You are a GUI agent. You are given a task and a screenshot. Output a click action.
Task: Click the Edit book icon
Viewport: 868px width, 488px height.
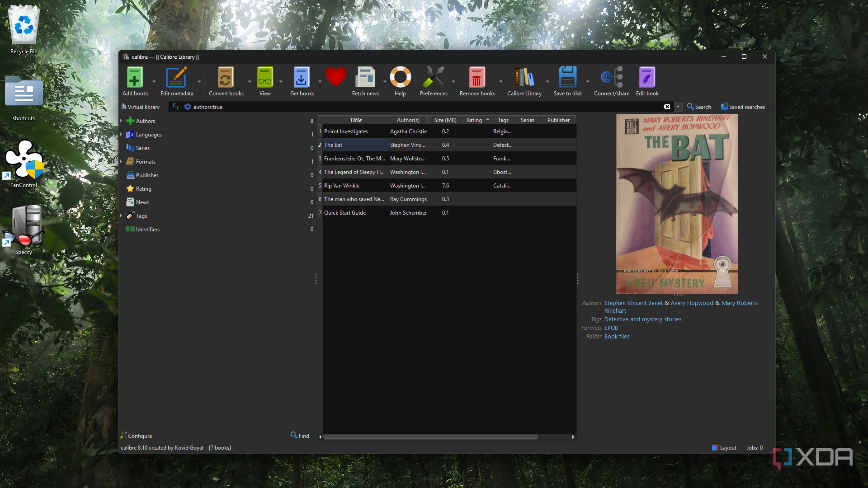coord(647,77)
